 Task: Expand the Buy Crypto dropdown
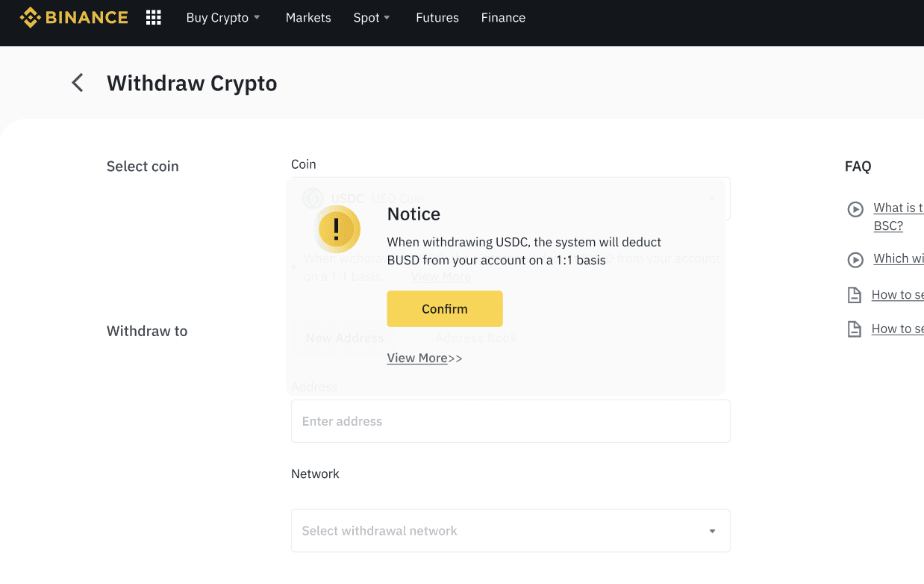point(223,17)
